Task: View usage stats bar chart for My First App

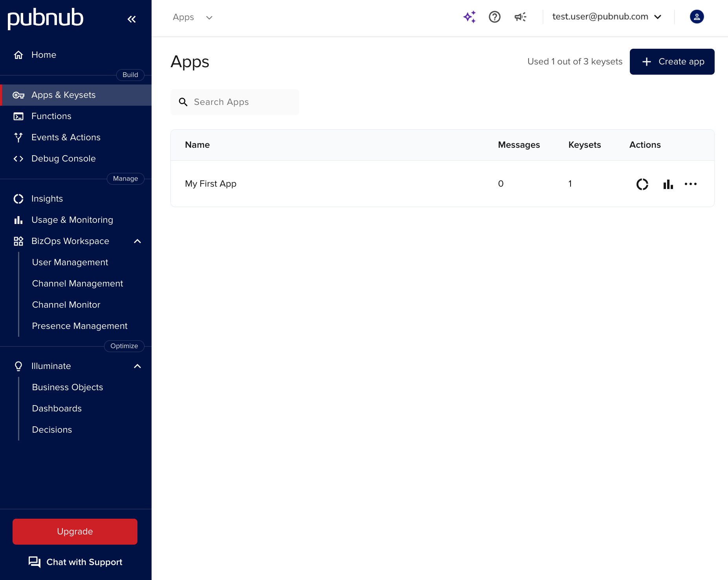Action: point(668,184)
